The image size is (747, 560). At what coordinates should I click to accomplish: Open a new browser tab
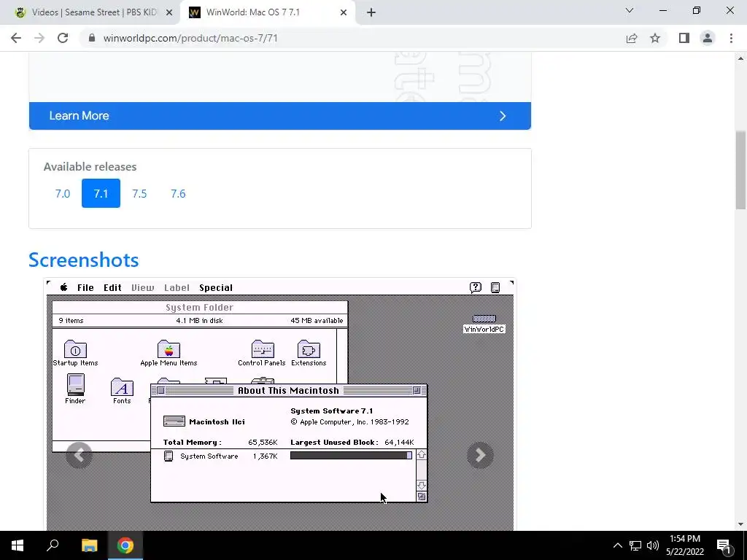pyautogui.click(x=371, y=12)
